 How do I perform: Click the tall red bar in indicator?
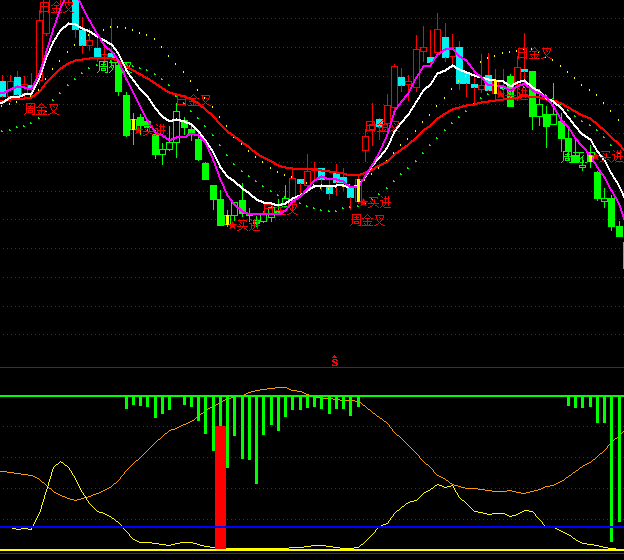(221, 486)
